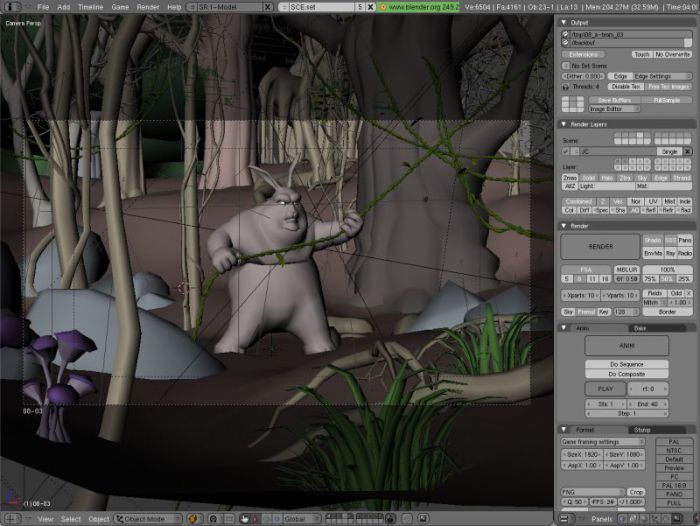This screenshot has width=700, height=526.
Task: Toggle the Extensions button
Action: tap(583, 54)
